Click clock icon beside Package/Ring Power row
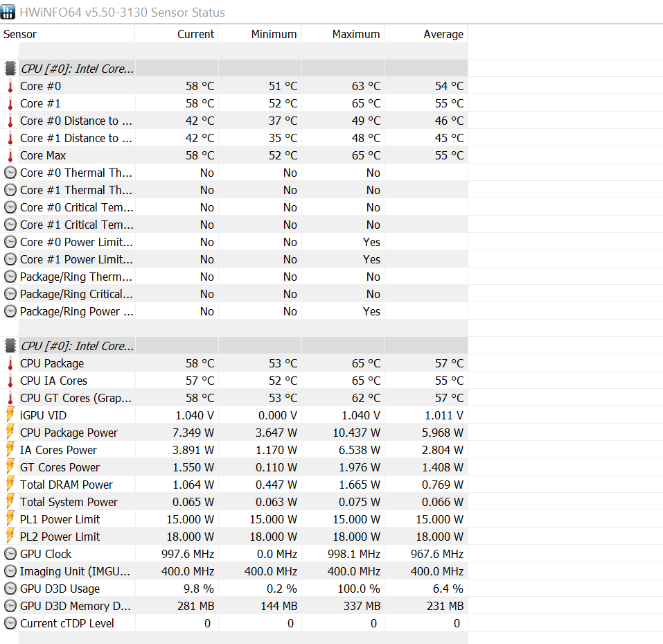Viewport: 663px width, 644px height. pos(10,311)
